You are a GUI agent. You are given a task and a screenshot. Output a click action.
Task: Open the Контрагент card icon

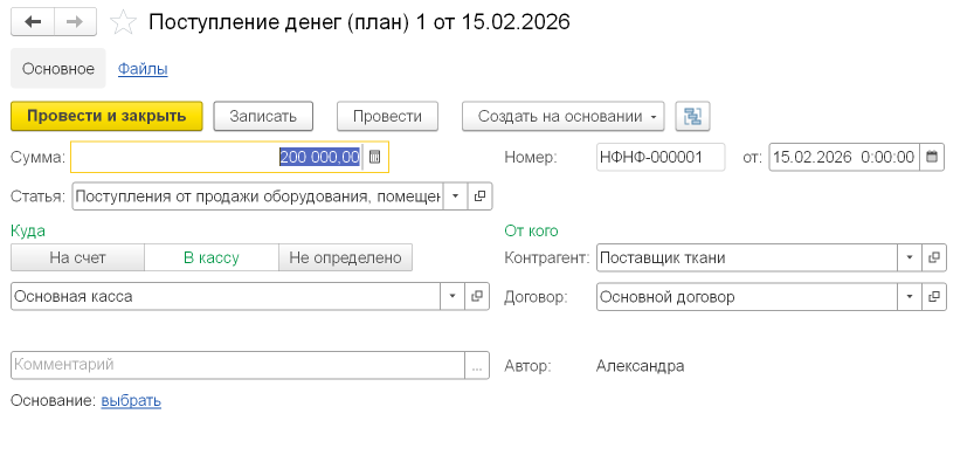935,258
